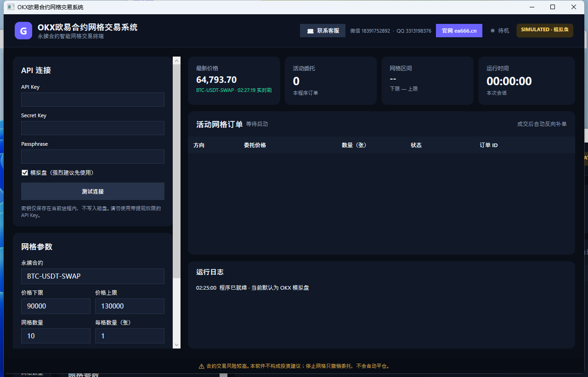
Task: Click the 待机 standby label
Action: 503,31
